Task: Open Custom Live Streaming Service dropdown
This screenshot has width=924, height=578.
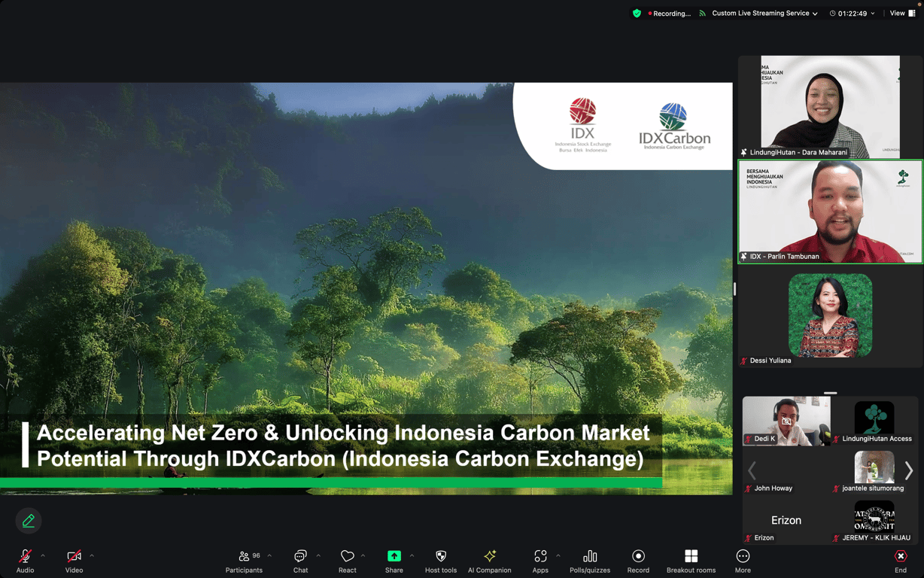Action: click(x=764, y=14)
